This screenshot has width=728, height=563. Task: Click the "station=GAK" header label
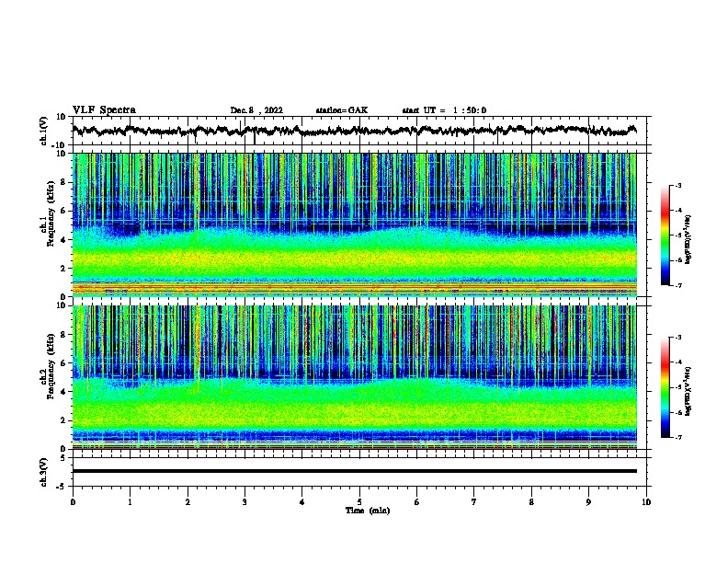click(342, 110)
